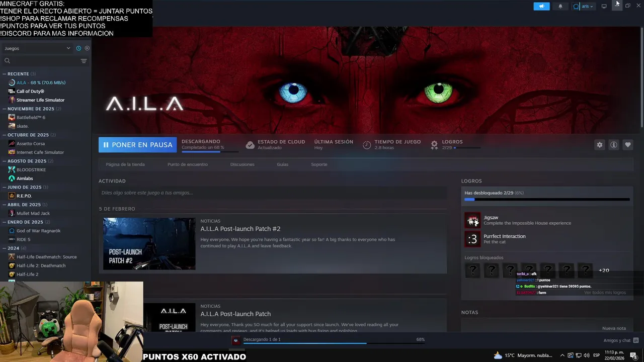Click the announcements megaphone icon
Viewport: 644px width, 362px height.
coord(541,7)
